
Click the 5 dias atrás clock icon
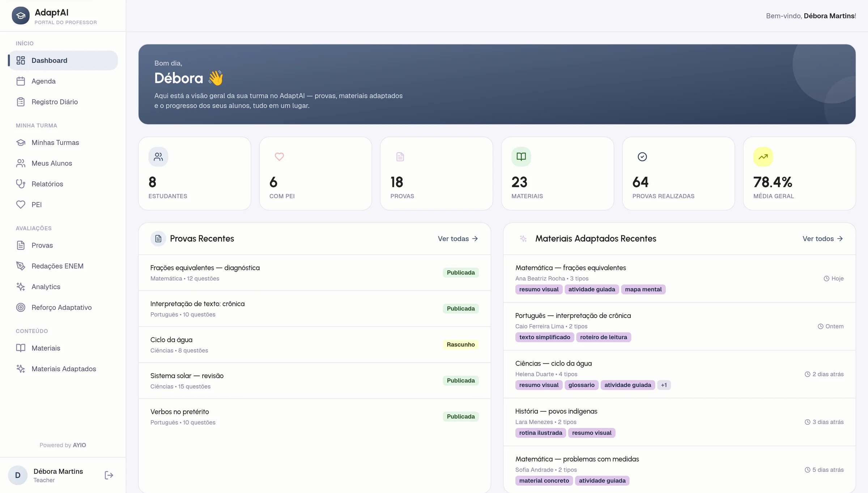[x=808, y=470]
